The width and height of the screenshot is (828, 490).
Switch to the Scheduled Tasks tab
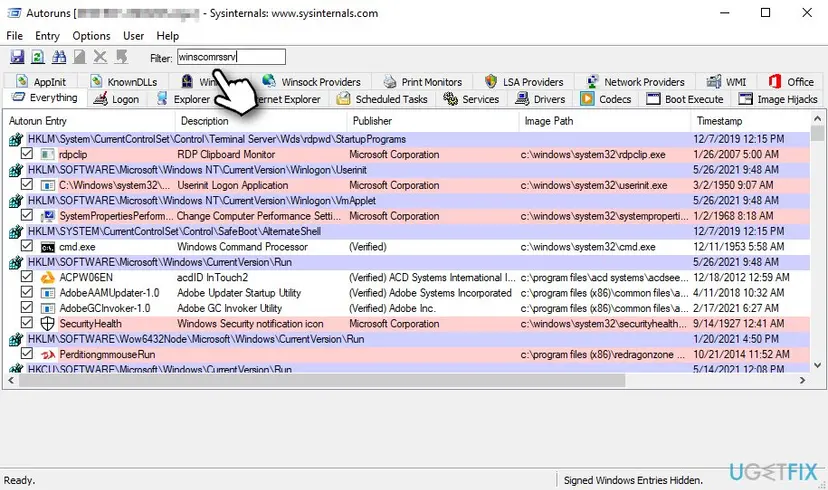383,99
